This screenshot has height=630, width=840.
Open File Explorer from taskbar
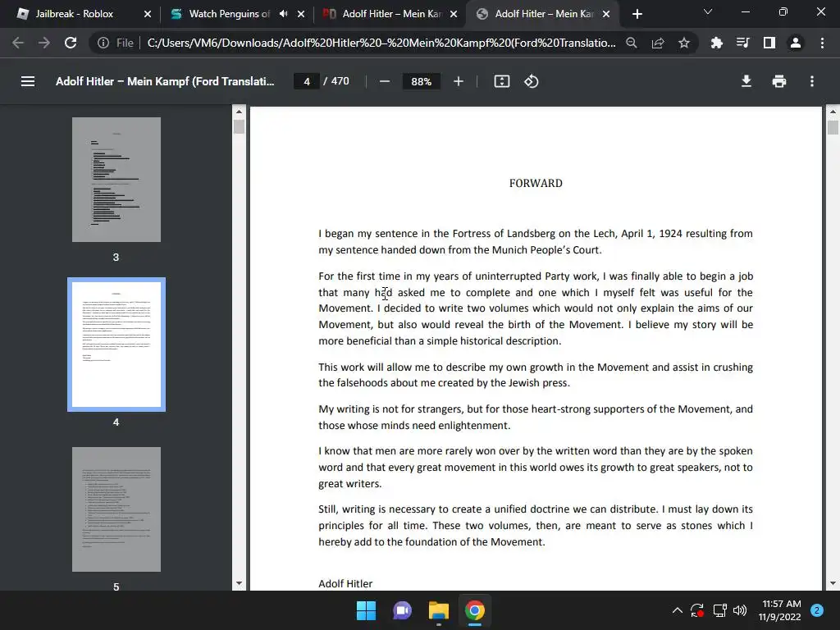click(438, 610)
